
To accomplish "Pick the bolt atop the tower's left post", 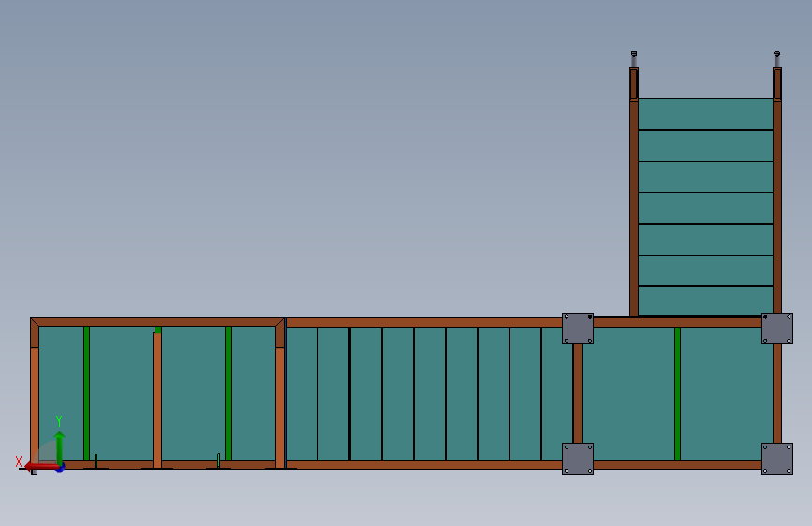I will point(634,59).
